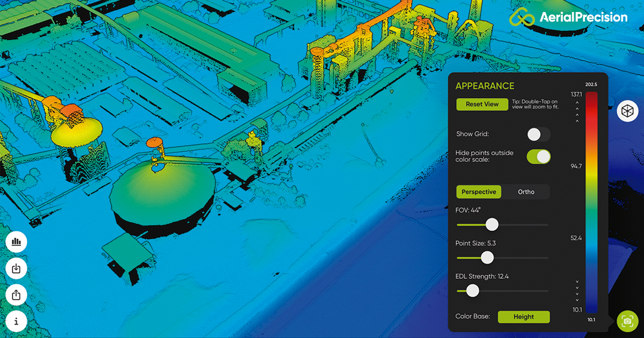Disable Hide points outside color scale
Viewport: 644px width, 338px height.
click(539, 156)
